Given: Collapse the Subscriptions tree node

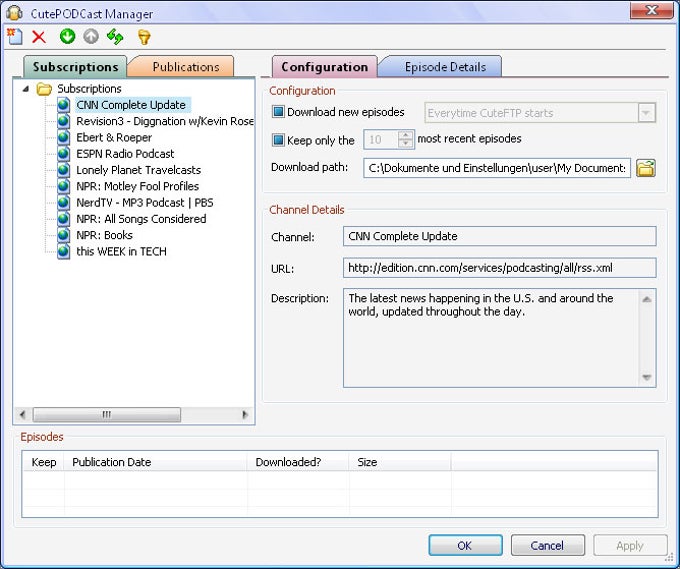Looking at the screenshot, I should pos(26,89).
